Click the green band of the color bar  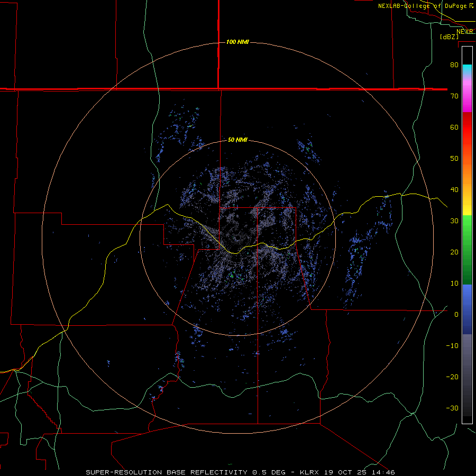coord(467,250)
